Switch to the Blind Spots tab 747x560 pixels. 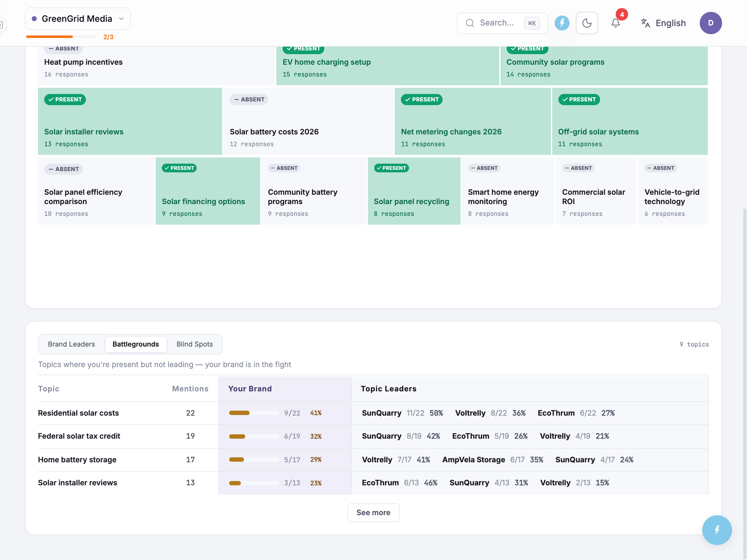tap(195, 344)
